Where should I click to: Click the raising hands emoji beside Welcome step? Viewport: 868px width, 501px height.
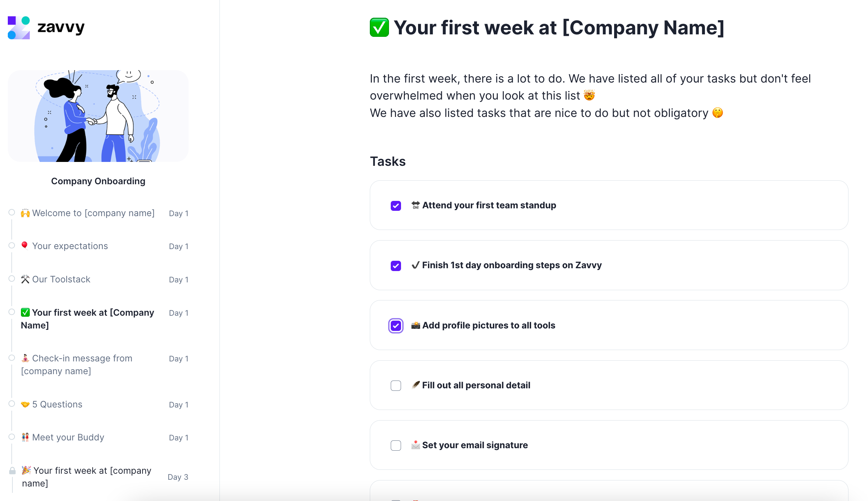pyautogui.click(x=25, y=213)
